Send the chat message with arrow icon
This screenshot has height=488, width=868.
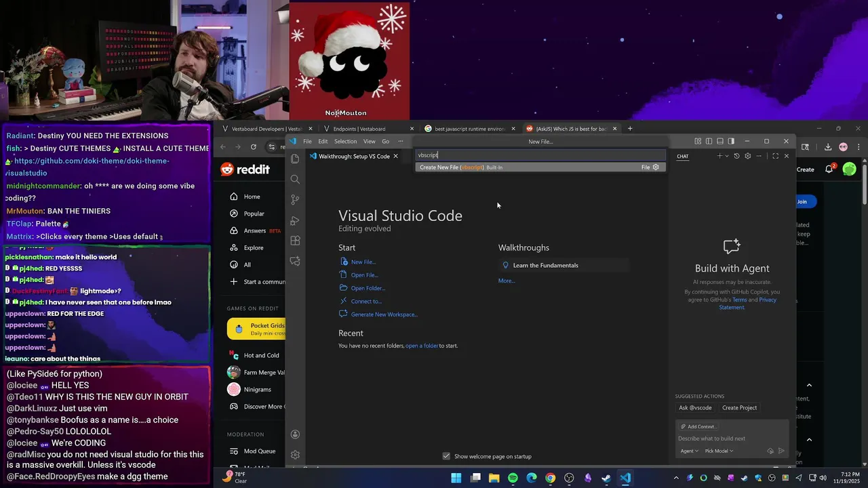click(x=781, y=451)
